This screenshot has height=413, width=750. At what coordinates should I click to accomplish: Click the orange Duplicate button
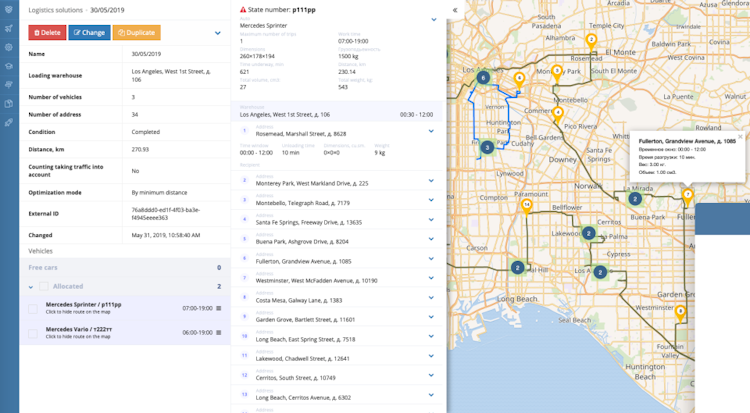[136, 33]
